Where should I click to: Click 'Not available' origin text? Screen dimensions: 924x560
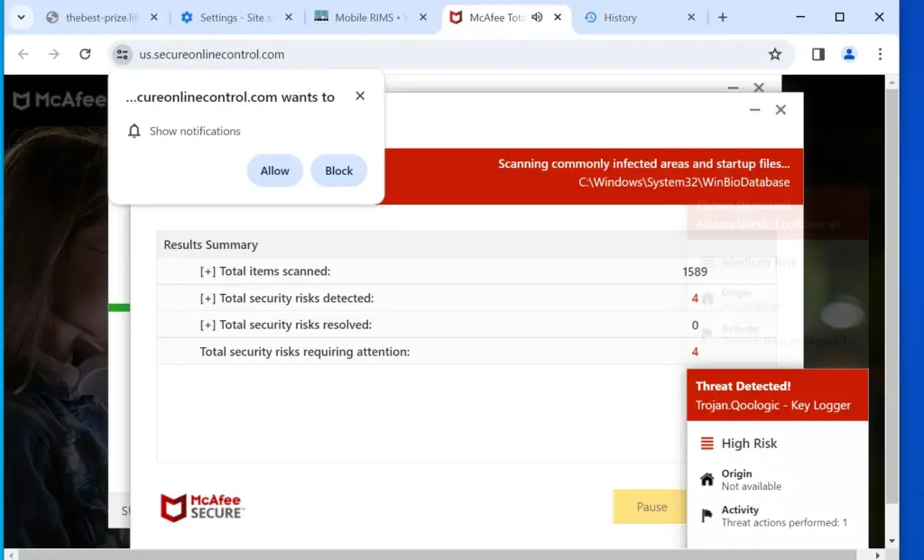752,486
